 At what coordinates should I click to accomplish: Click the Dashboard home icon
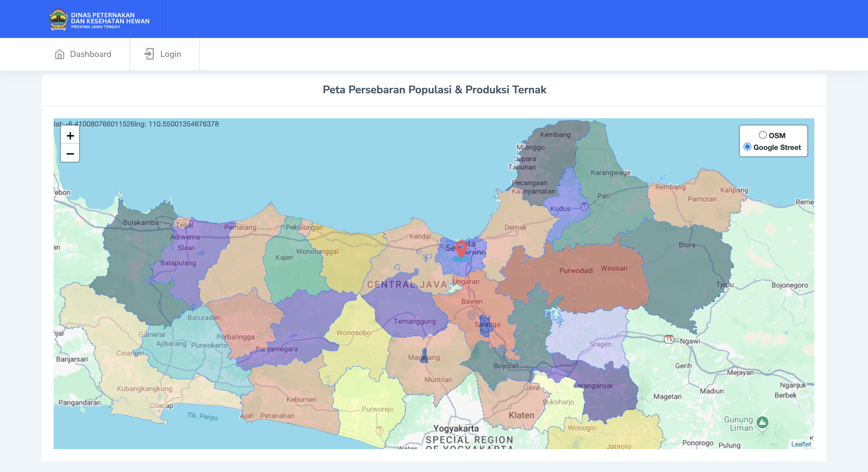[60, 54]
